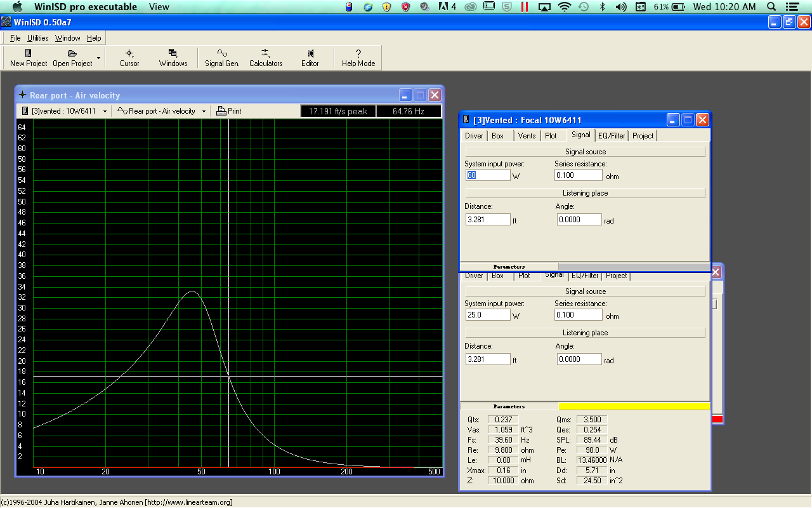Switch to Driver tab in Focal 10W6411 window
The height and width of the screenshot is (508, 812).
(474, 136)
